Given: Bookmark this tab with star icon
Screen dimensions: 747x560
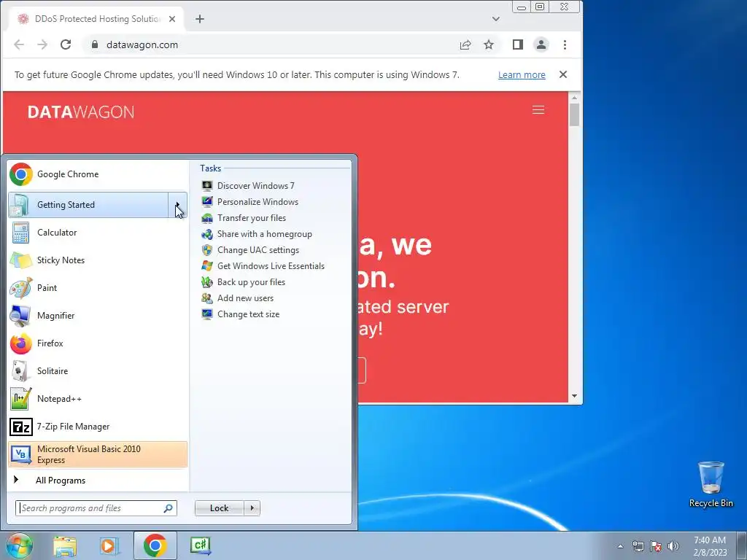Looking at the screenshot, I should (x=489, y=44).
